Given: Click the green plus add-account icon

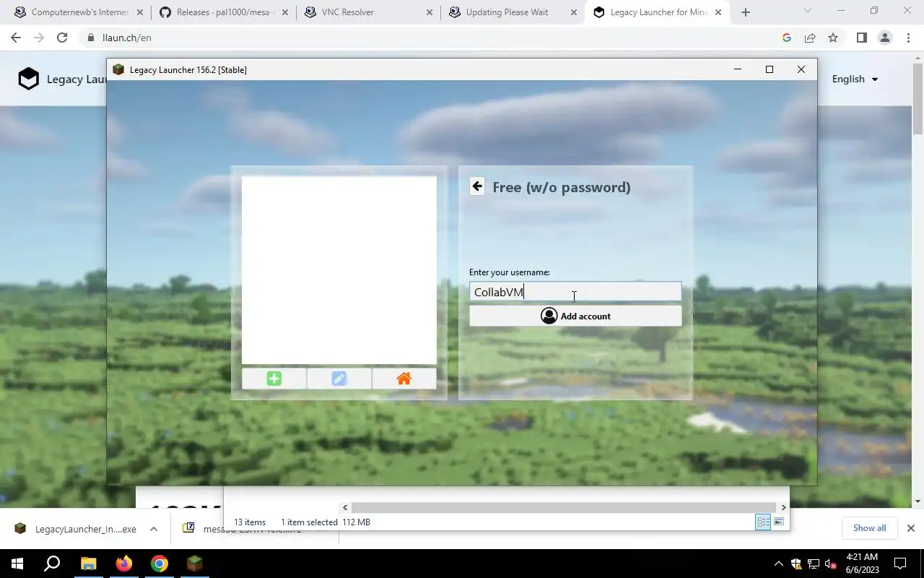Looking at the screenshot, I should [x=274, y=379].
